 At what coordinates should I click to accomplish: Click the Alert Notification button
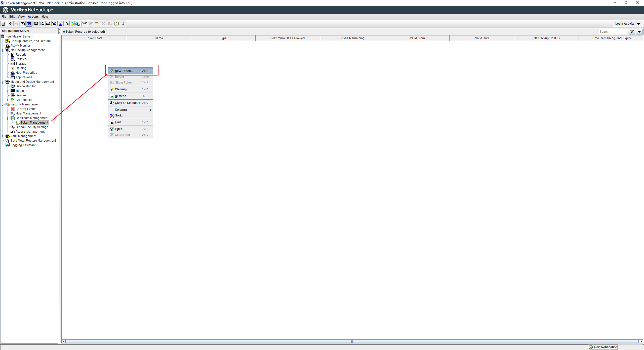click(603, 347)
